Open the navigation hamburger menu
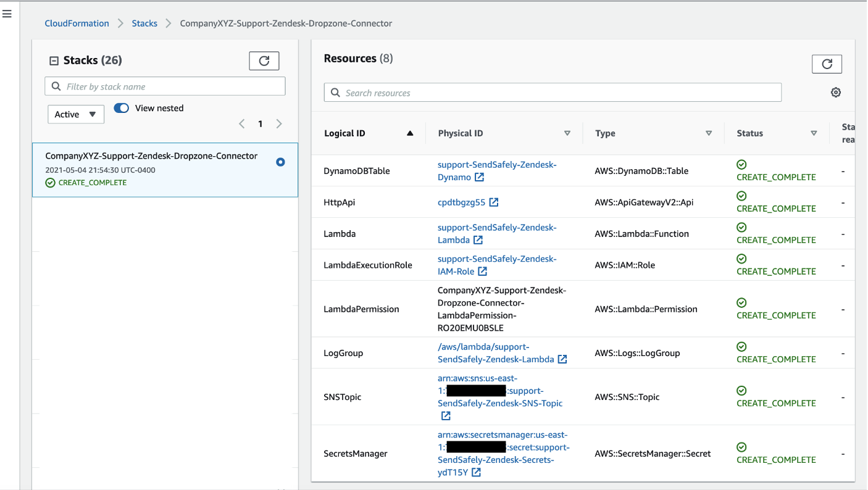The width and height of the screenshot is (868, 490). (7, 14)
